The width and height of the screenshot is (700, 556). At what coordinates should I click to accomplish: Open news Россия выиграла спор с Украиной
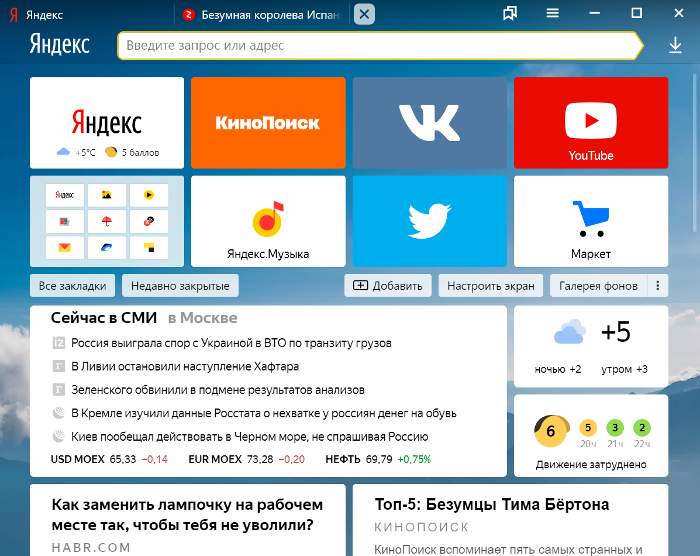click(x=231, y=343)
